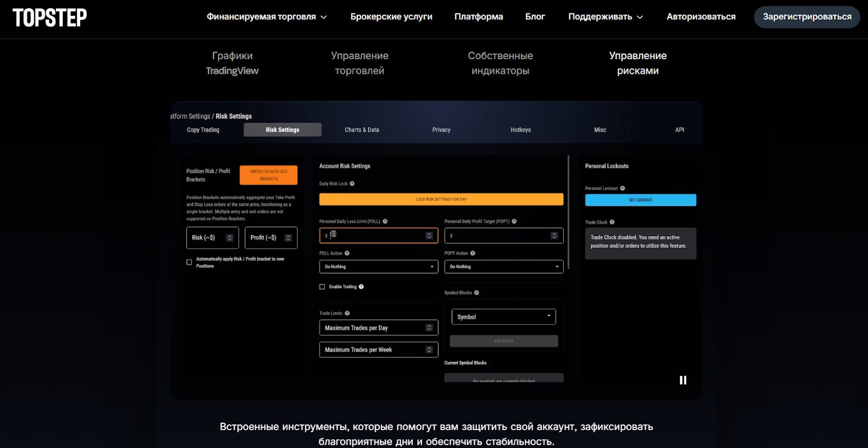The height and width of the screenshot is (448, 868).
Task: Click the Risk (~$) input field
Action: coord(212,238)
